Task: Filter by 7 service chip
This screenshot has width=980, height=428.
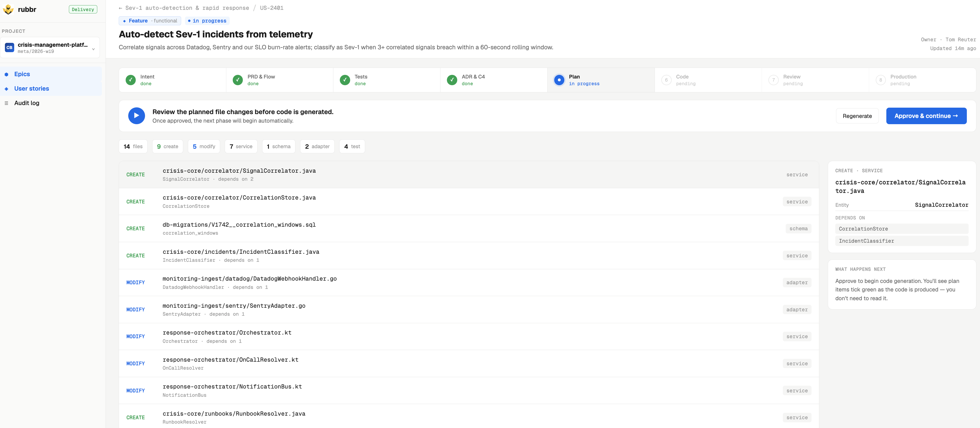Action: click(x=241, y=146)
